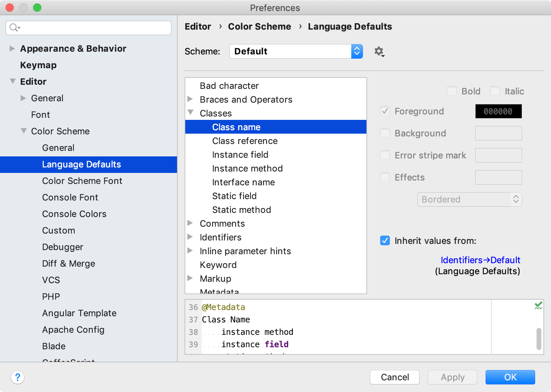Focus the preferences search field
The height and width of the screenshot is (392, 551).
pos(89,28)
